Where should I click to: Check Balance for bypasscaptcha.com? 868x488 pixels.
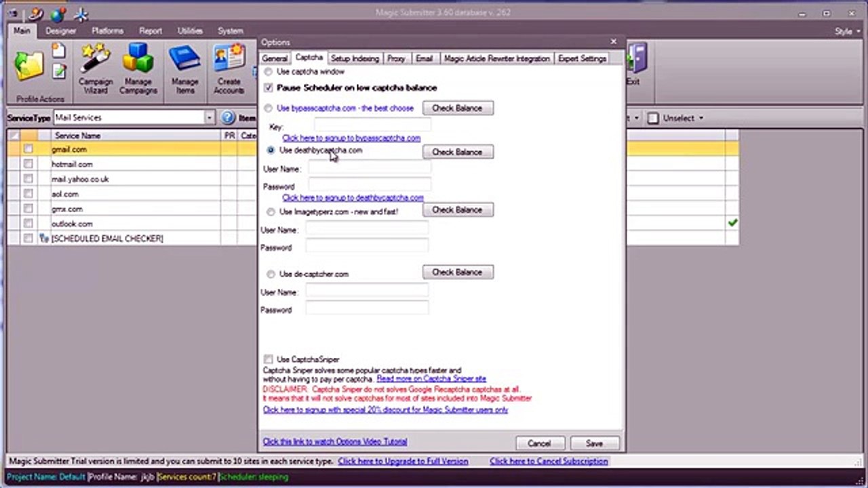[x=458, y=108]
